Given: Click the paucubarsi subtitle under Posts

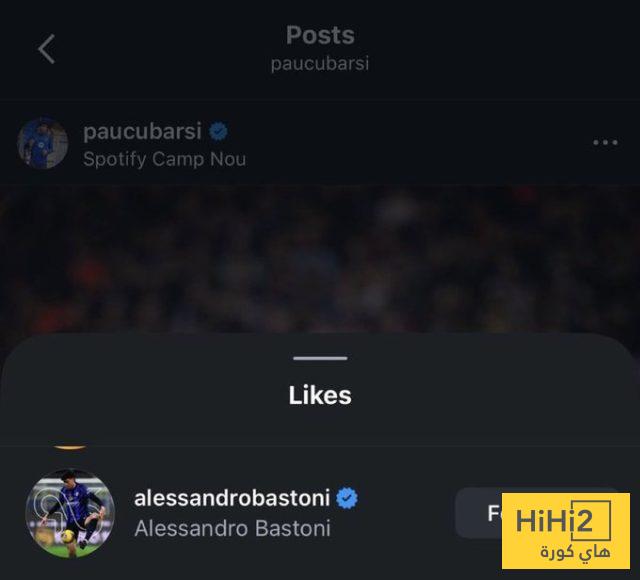Looking at the screenshot, I should pyautogui.click(x=320, y=64).
